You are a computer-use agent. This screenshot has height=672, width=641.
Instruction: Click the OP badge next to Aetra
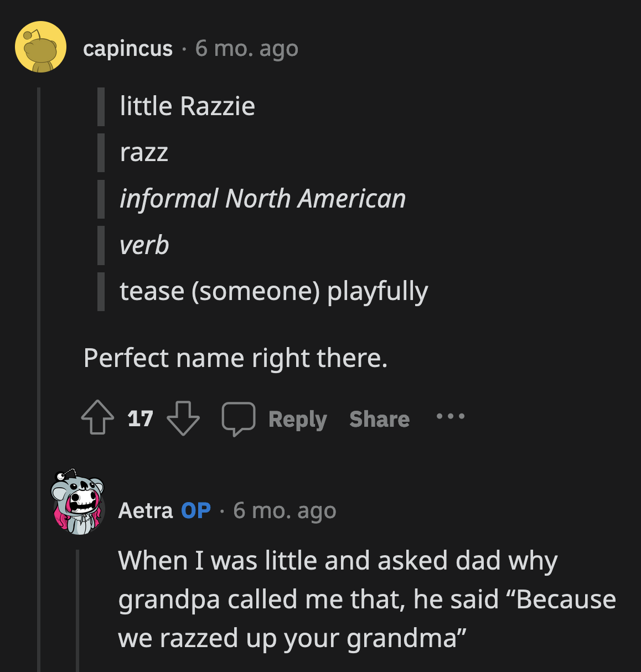[197, 510]
